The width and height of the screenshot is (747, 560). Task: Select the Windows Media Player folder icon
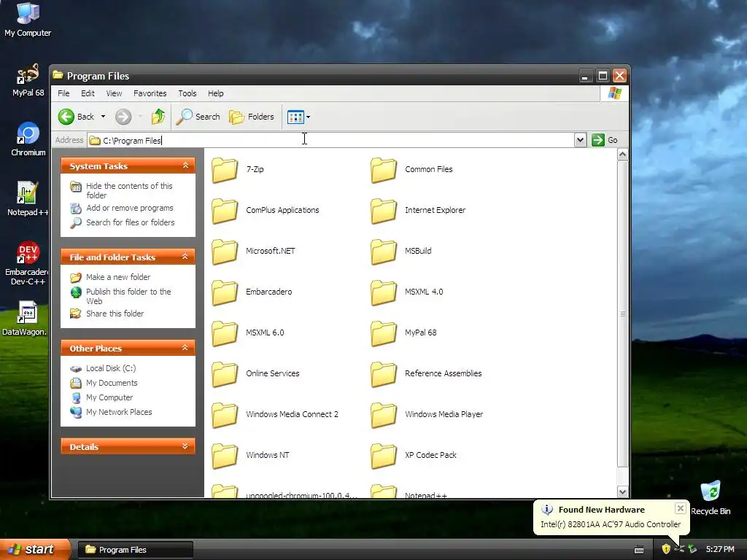coord(384,415)
